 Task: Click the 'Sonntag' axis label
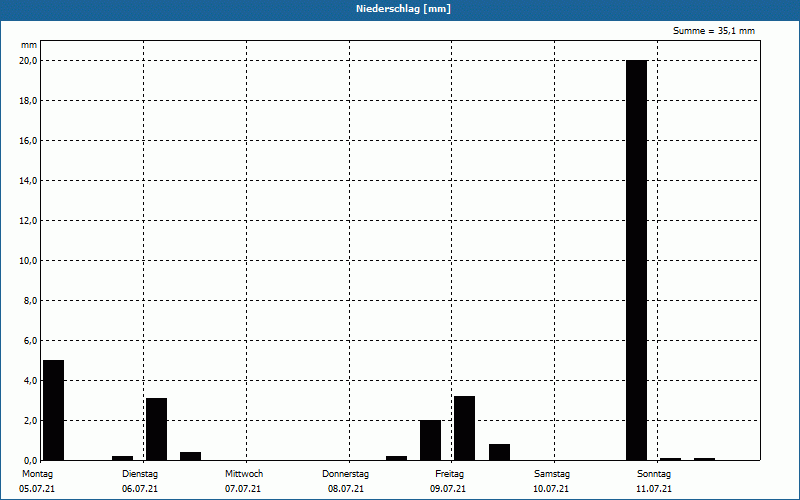point(654,474)
